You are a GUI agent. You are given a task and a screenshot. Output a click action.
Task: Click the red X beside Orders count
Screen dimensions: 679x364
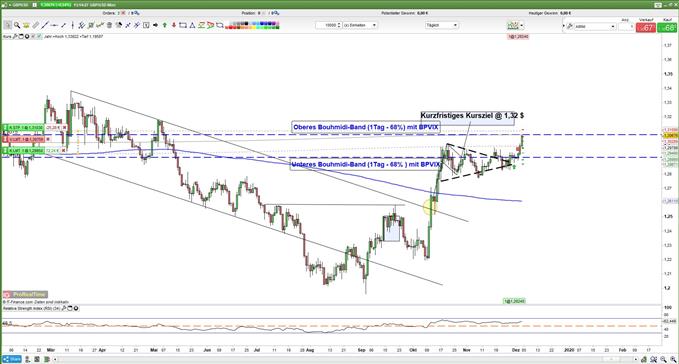(123, 13)
